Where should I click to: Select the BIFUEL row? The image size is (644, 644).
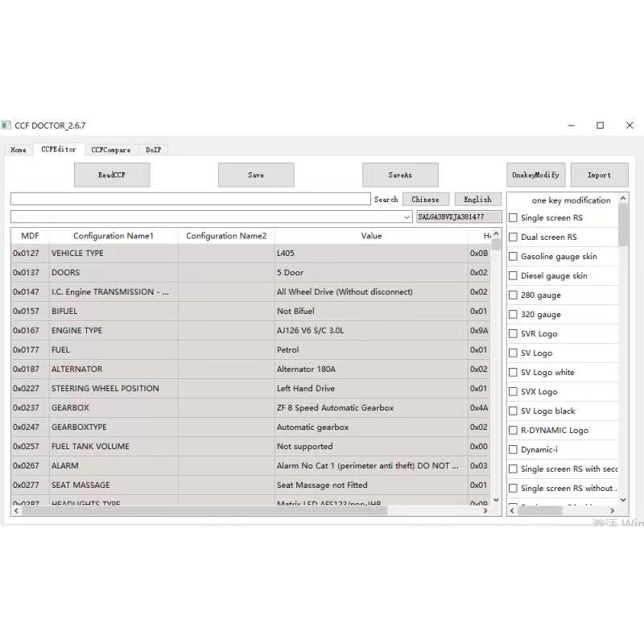tap(250, 311)
